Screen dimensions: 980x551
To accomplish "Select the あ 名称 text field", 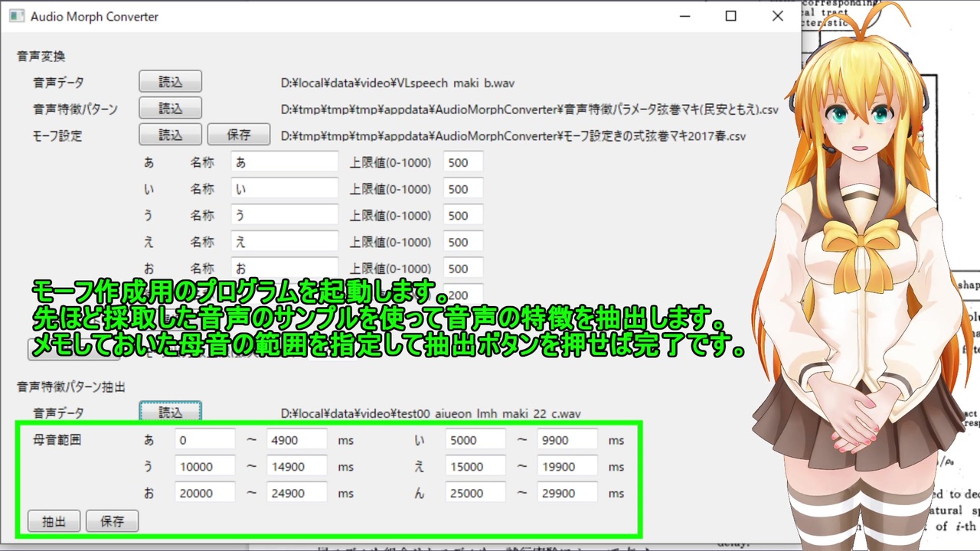I will [x=284, y=162].
